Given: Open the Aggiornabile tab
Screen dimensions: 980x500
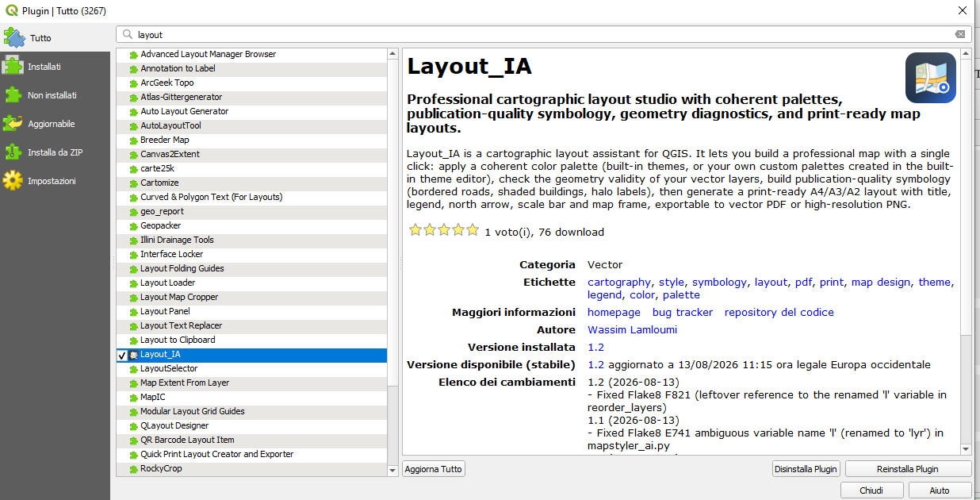Looking at the screenshot, I should pyautogui.click(x=55, y=124).
